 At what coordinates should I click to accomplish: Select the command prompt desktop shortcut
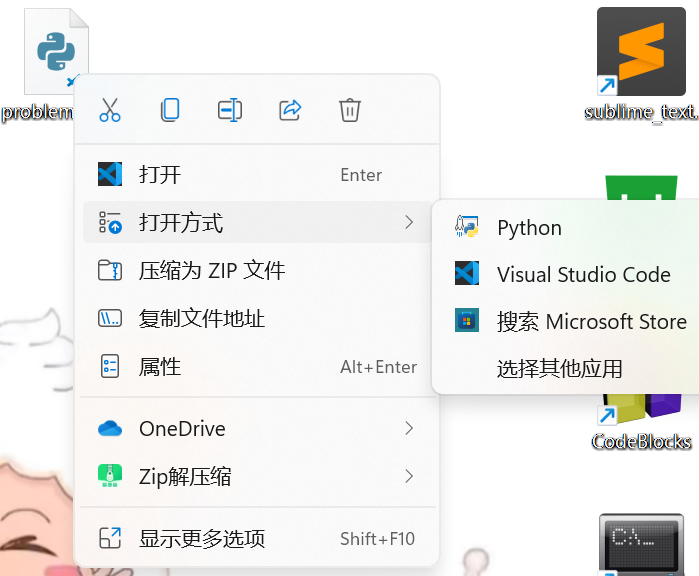click(x=641, y=544)
